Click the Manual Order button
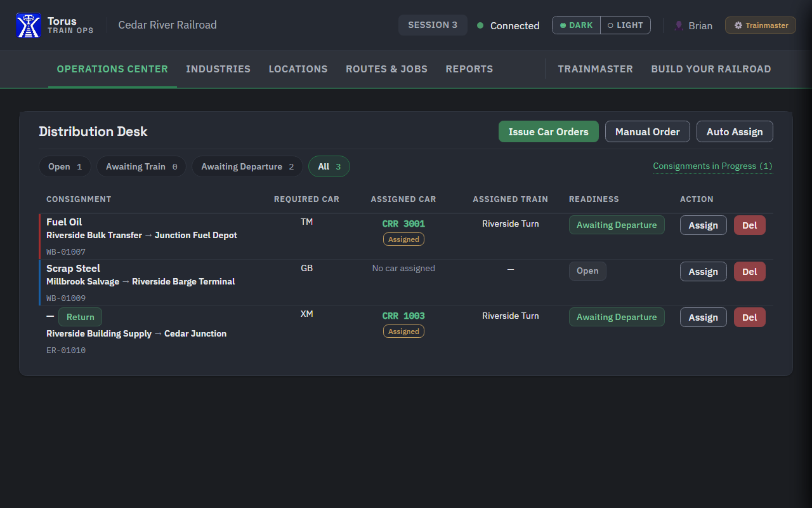 click(648, 131)
